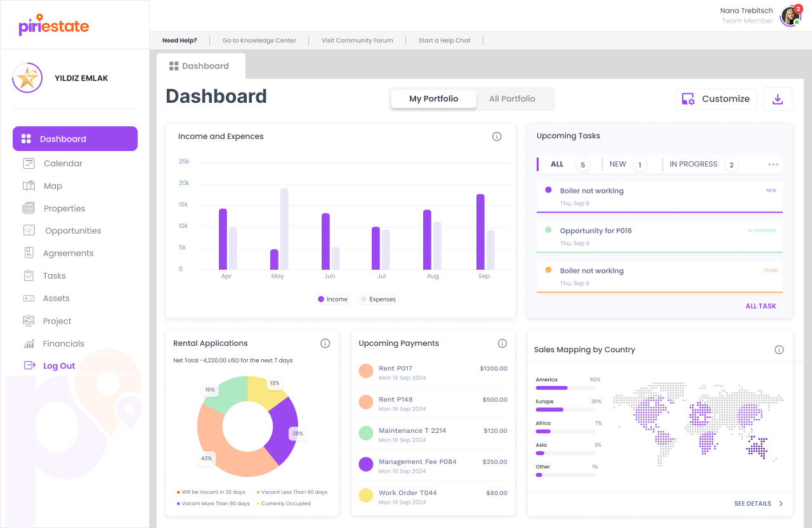Click Go to Knowledge Center
812x528 pixels.
click(x=259, y=40)
